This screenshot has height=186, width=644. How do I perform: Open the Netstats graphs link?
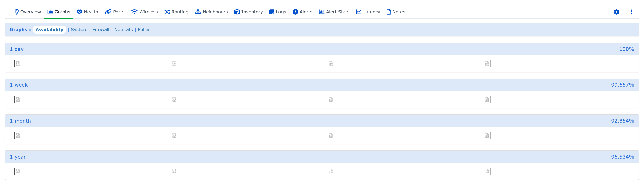pos(124,30)
